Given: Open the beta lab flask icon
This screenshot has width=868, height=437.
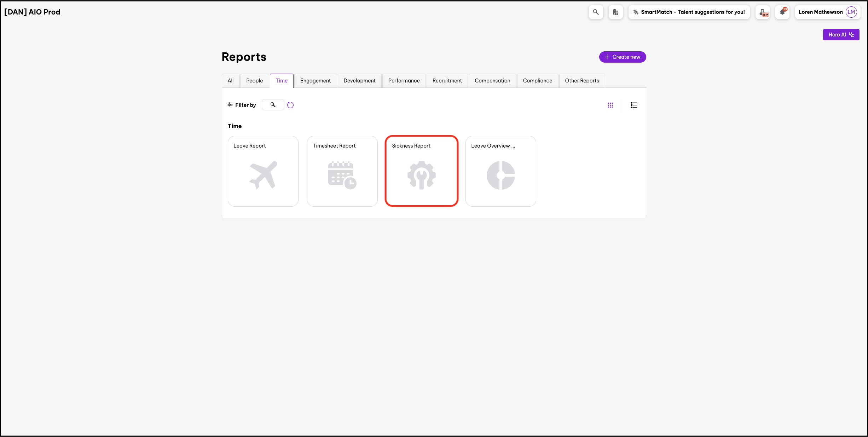Looking at the screenshot, I should (763, 12).
